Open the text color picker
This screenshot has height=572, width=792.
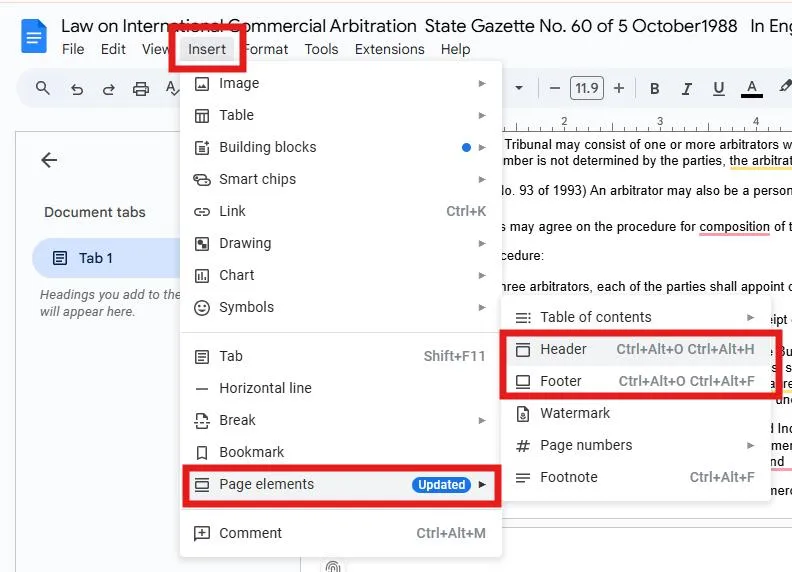(x=752, y=89)
